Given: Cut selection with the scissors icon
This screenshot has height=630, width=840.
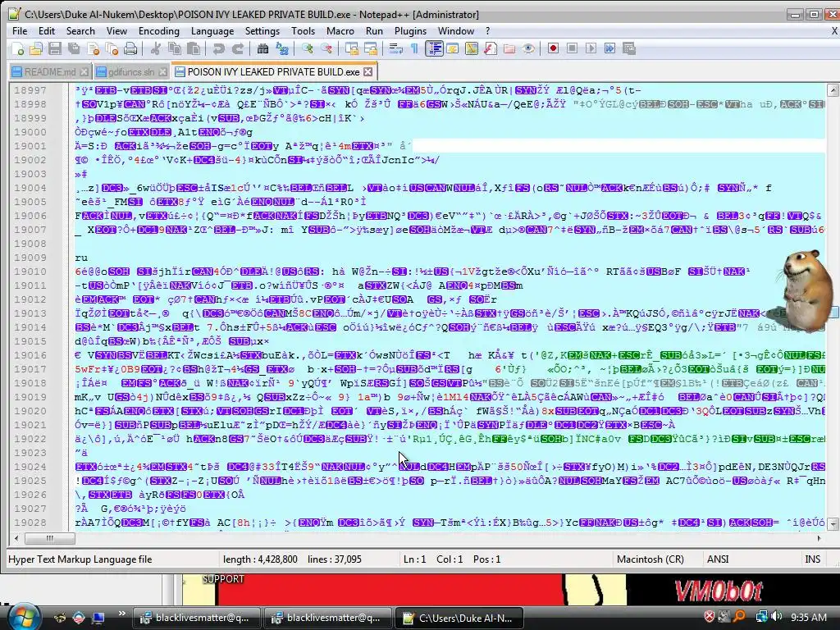Looking at the screenshot, I should (x=155, y=48).
